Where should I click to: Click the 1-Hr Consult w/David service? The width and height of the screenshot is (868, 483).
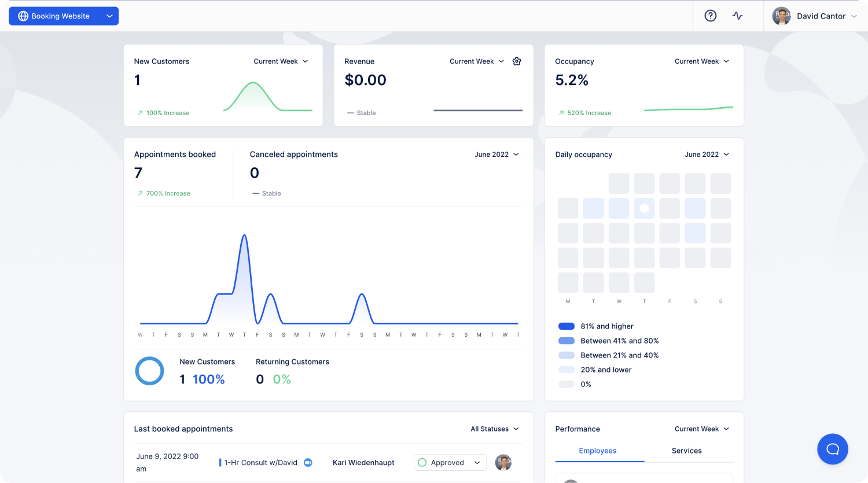(261, 463)
